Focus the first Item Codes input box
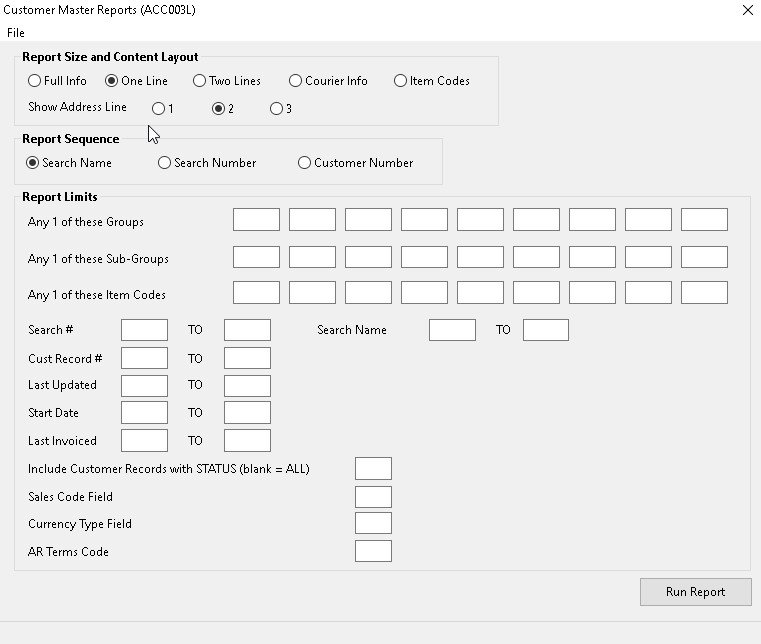The width and height of the screenshot is (761, 644). [256, 293]
